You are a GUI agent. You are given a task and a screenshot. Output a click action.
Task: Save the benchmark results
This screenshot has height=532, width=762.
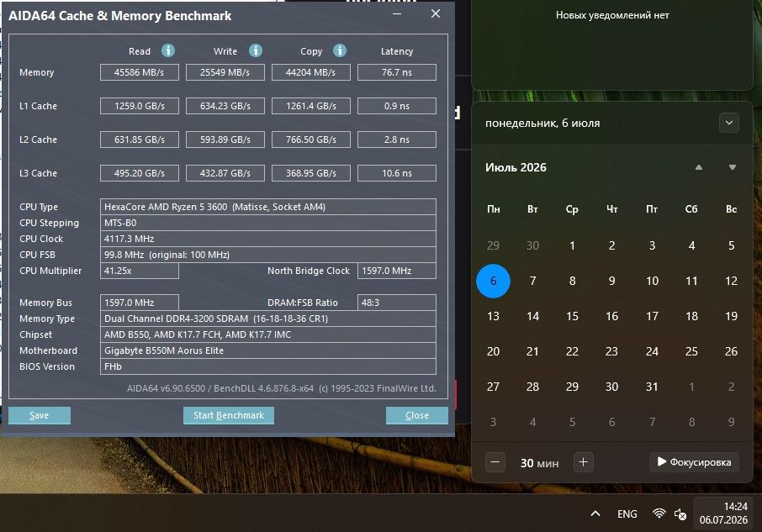coord(40,415)
